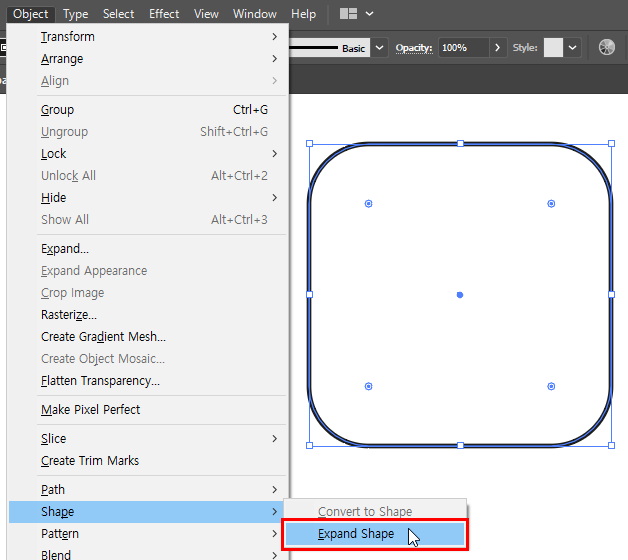Open the Basic brush definition dropdown
The height and width of the screenshot is (560, 628).
point(379,48)
